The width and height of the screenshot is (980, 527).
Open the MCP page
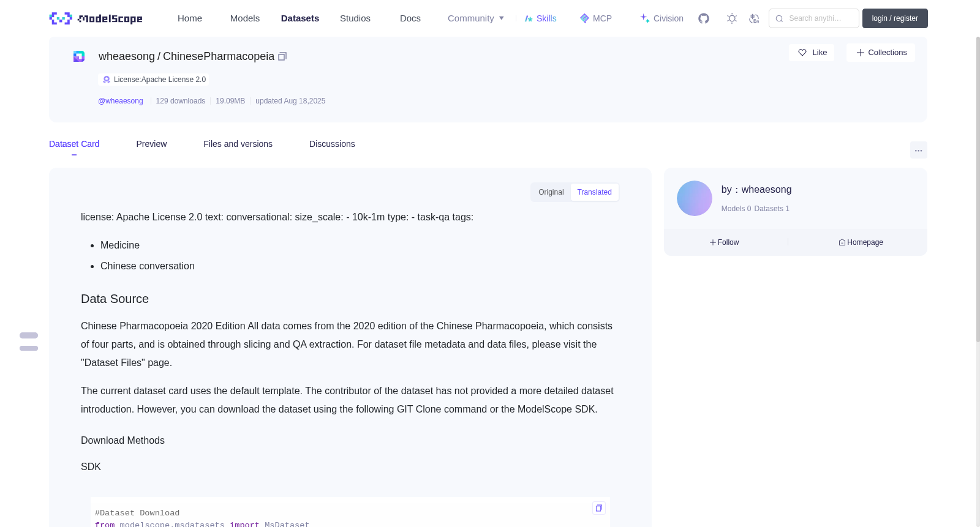point(596,18)
